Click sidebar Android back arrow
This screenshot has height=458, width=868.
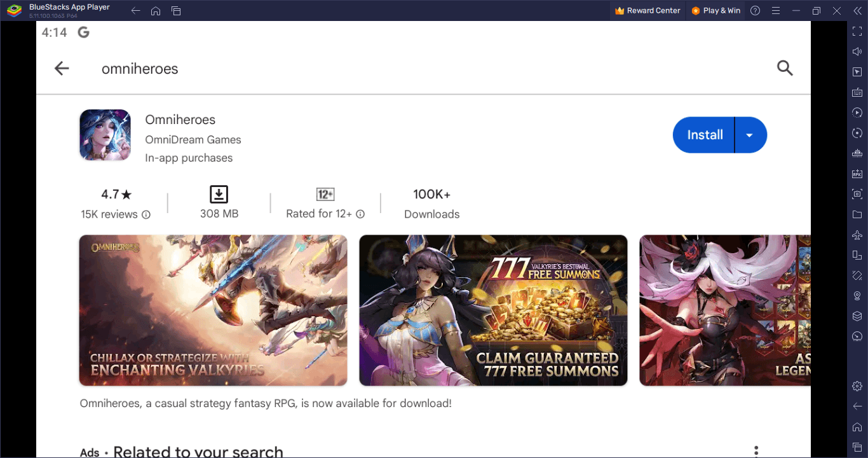pyautogui.click(x=857, y=406)
